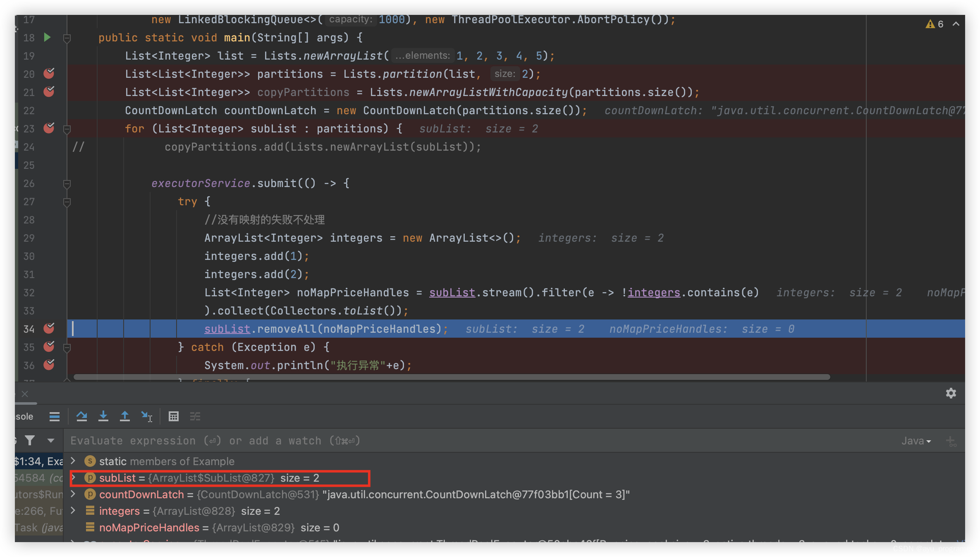Click inline hint 'capacity:' on line 17
The image size is (980, 557).
(x=351, y=19)
